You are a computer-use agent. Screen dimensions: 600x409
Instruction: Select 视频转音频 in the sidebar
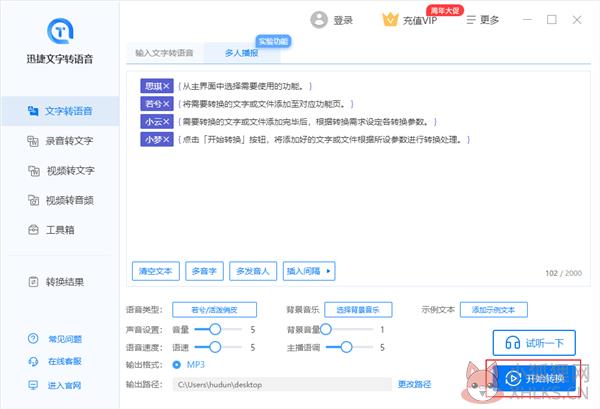click(60, 200)
